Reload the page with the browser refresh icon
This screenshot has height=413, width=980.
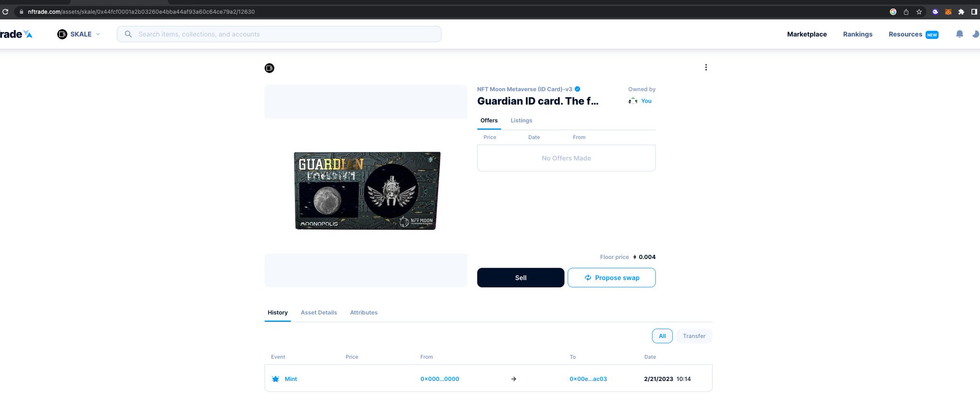click(x=5, y=11)
